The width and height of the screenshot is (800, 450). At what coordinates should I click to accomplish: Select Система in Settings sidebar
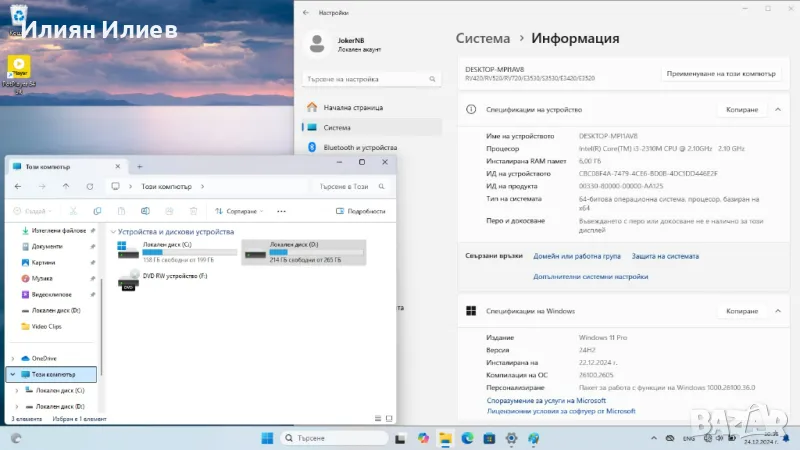point(371,128)
